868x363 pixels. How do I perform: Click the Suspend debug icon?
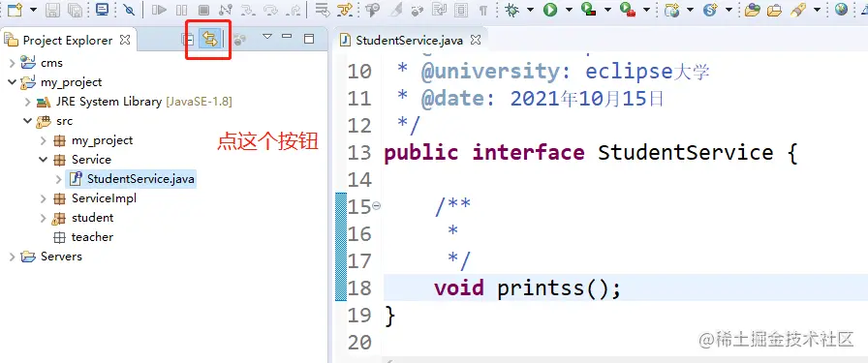[181, 10]
